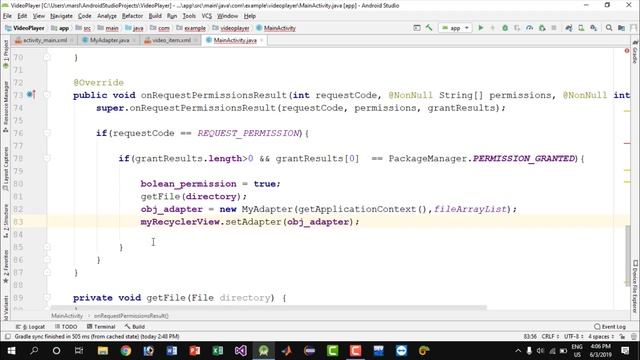Open the Build tool window button at bottom
Image resolution: width=640 pixels, height=360 pixels.
(x=135, y=327)
